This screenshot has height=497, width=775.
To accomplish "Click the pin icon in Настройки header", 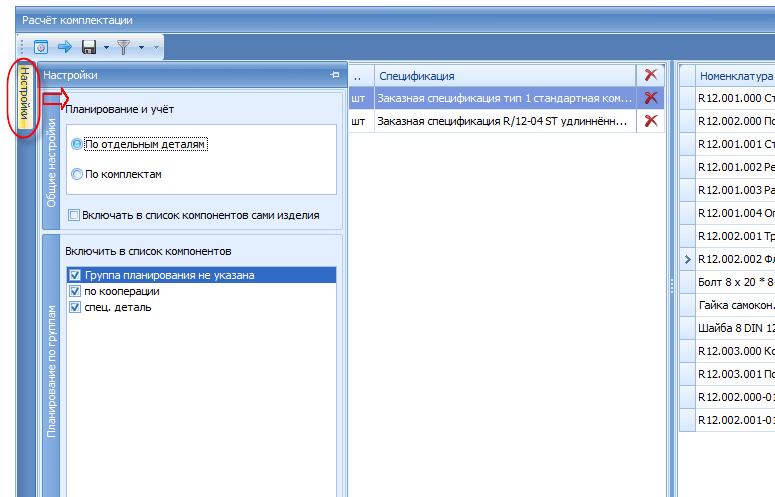I will point(335,75).
